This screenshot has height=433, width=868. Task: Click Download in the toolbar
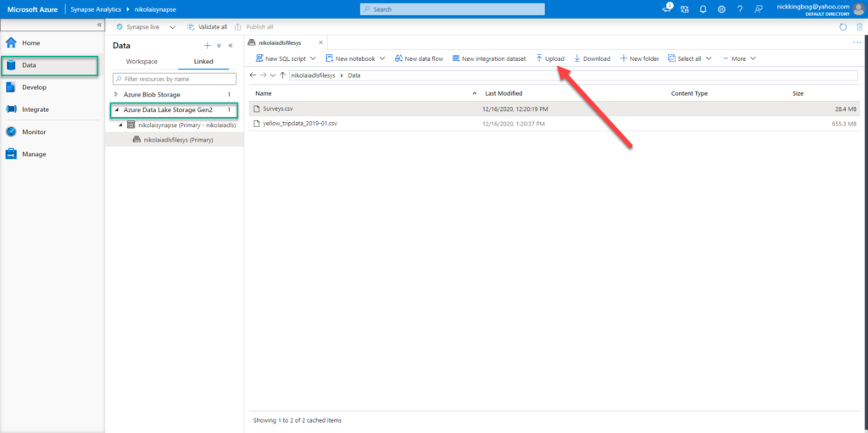pyautogui.click(x=592, y=58)
